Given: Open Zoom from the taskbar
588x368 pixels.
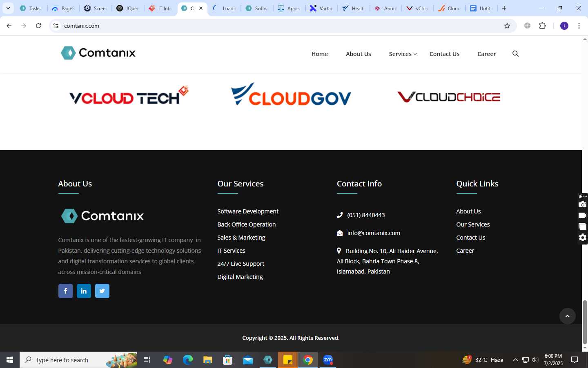Looking at the screenshot, I should 328,360.
